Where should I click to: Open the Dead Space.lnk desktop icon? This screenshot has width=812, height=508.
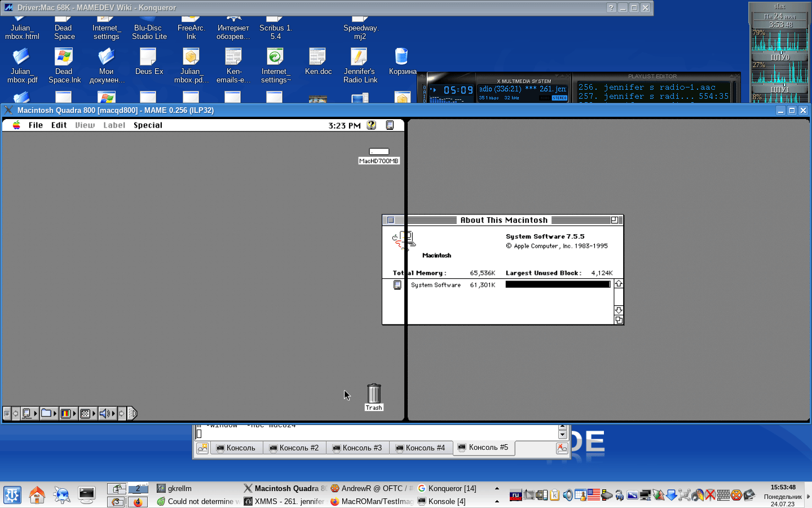click(64, 65)
